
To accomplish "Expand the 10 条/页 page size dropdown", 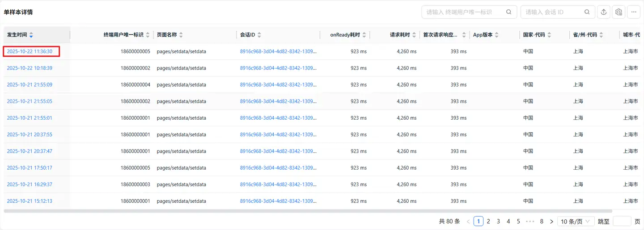I will coord(576,221).
